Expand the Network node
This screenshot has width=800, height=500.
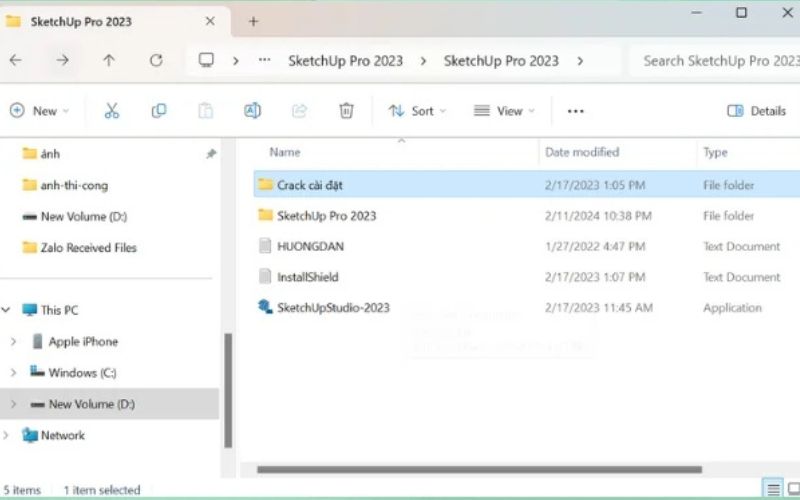6,435
